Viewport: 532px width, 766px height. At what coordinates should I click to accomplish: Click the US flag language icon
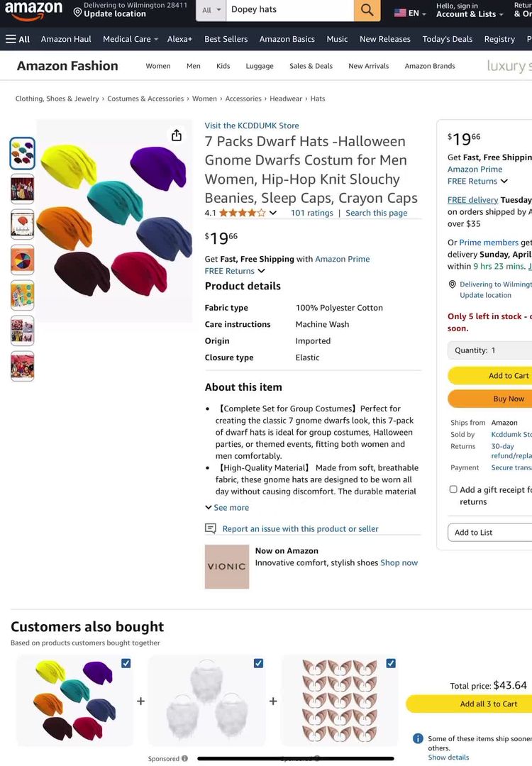[400, 13]
